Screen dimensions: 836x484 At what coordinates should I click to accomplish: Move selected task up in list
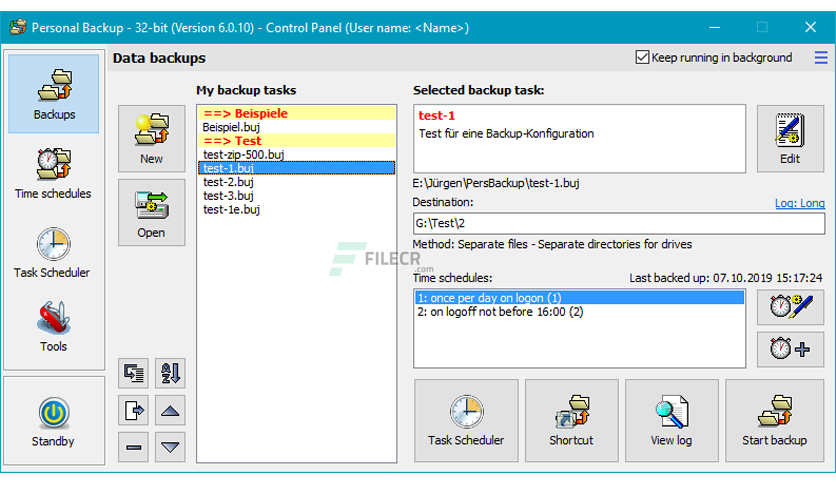tap(171, 410)
